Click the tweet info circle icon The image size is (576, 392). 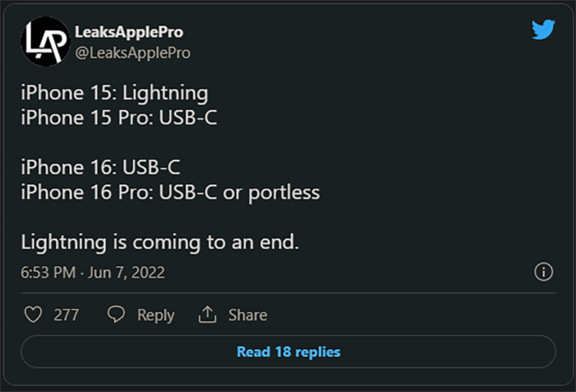click(544, 272)
